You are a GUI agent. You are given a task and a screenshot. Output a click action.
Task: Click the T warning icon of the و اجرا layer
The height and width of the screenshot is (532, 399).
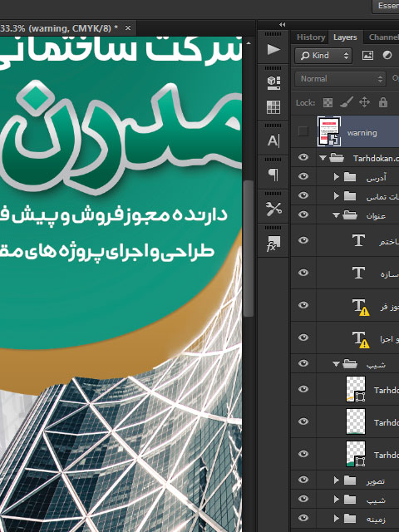(x=360, y=339)
